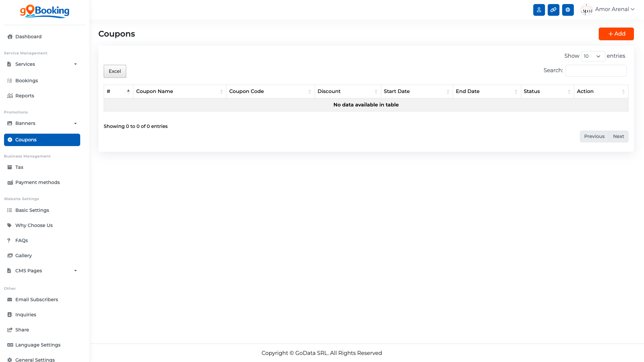Click the user profile icon in header
Viewport: 644px width, 362px height.
coord(539,10)
